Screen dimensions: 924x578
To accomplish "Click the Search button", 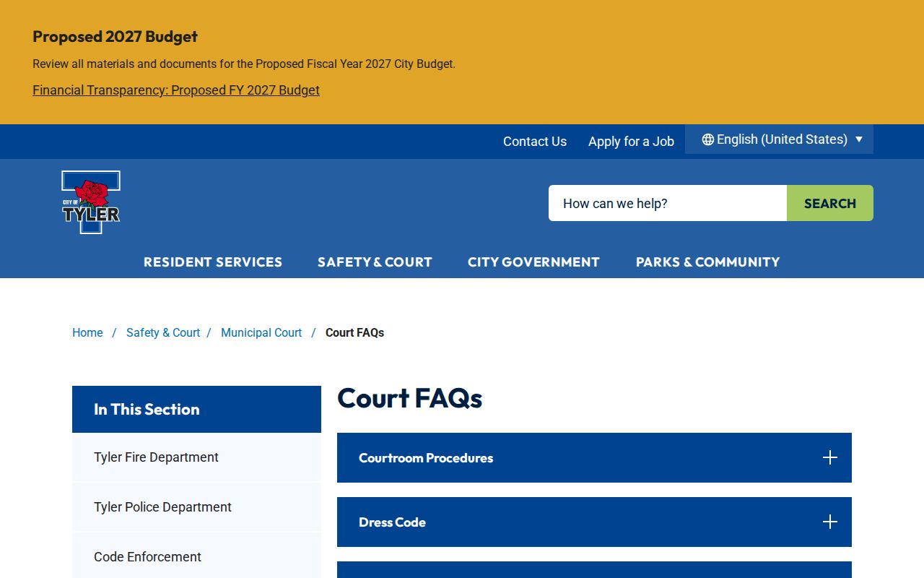I will point(830,203).
